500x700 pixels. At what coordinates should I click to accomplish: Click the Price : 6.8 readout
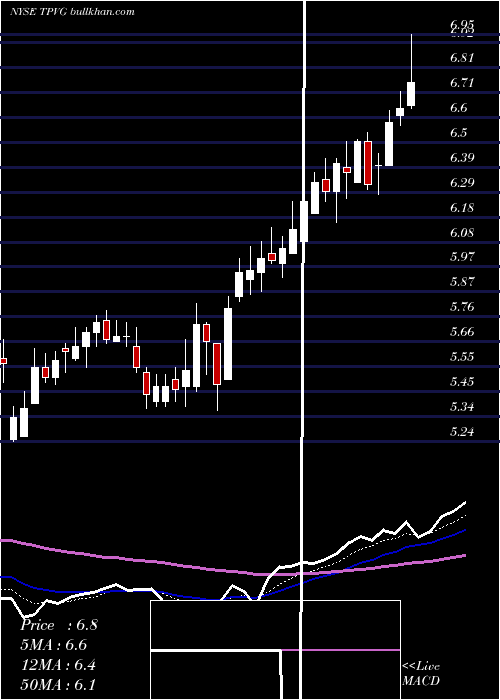[58, 625]
